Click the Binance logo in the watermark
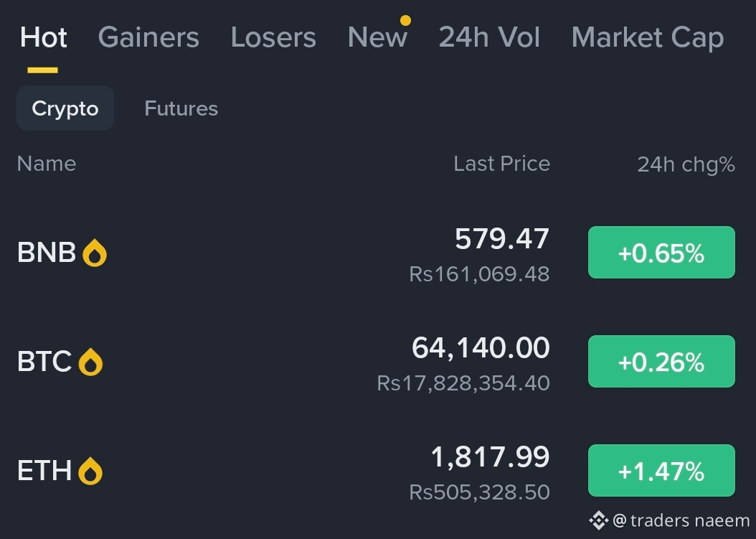The image size is (756, 539). (x=599, y=520)
